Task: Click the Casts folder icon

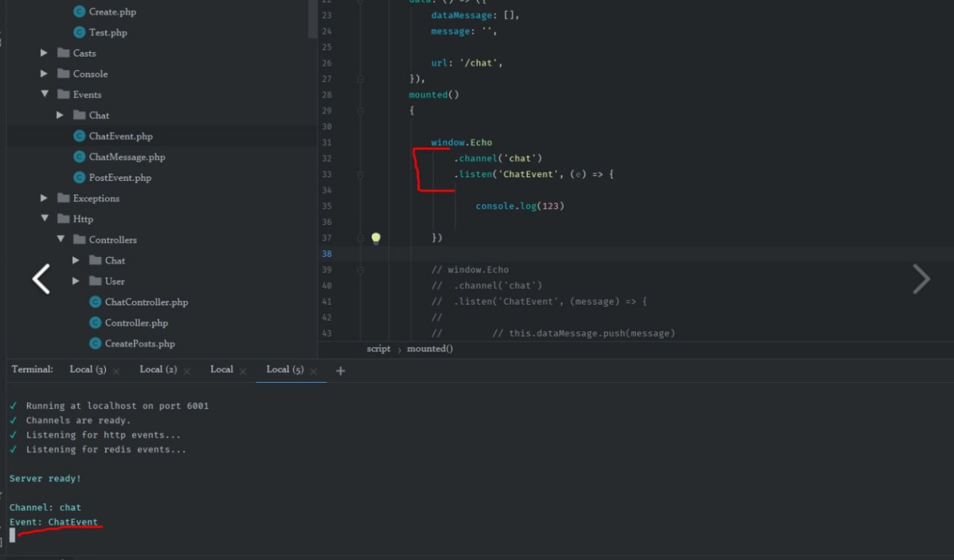Action: click(x=63, y=54)
